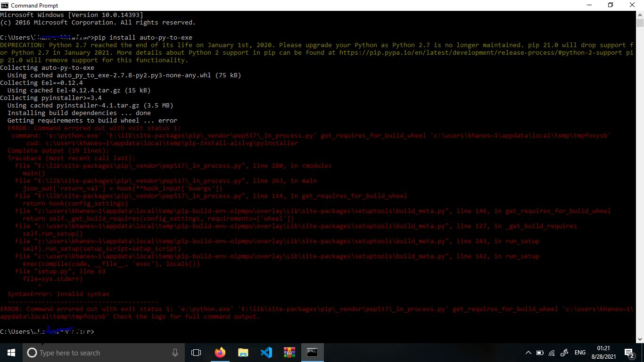Viewport: 644px width, 362px height.
Task: Click the Cortana microphone icon
Action: pos(175,353)
